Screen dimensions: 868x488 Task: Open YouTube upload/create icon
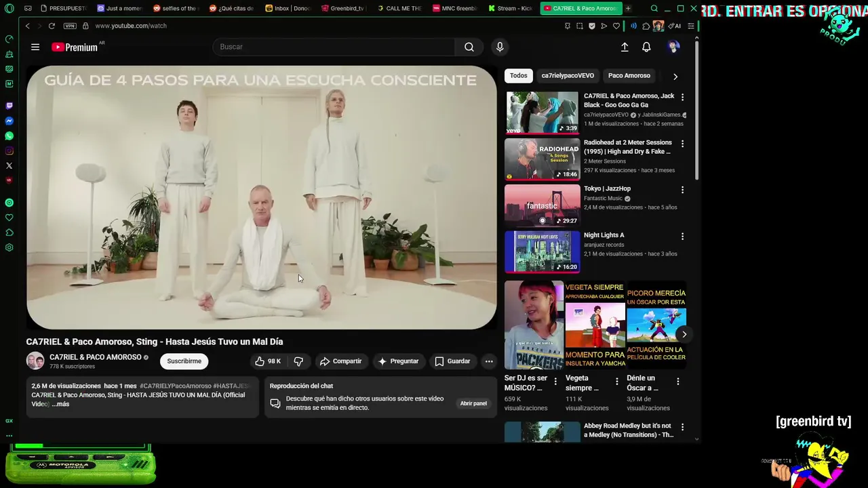point(625,47)
